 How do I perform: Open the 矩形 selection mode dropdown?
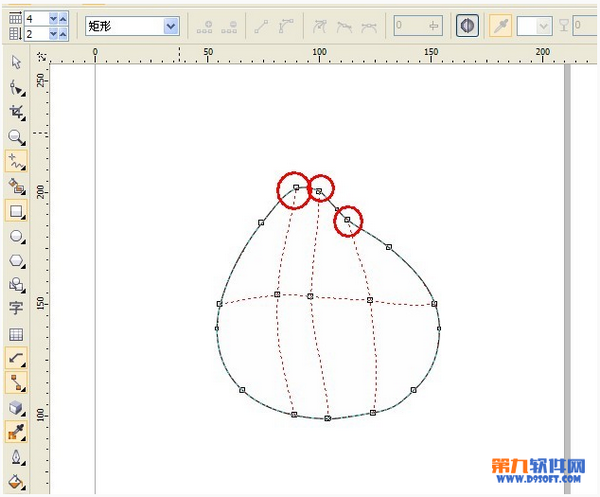[x=171, y=26]
